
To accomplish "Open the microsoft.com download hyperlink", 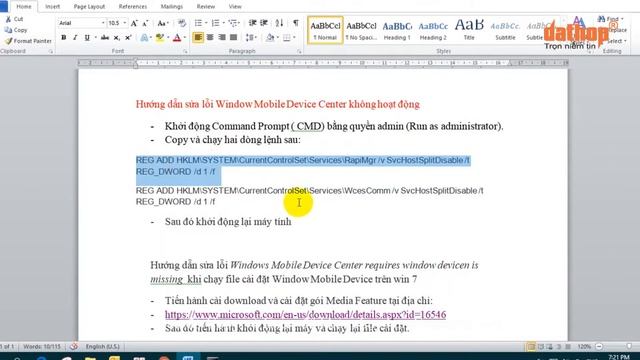I will pyautogui.click(x=305, y=315).
